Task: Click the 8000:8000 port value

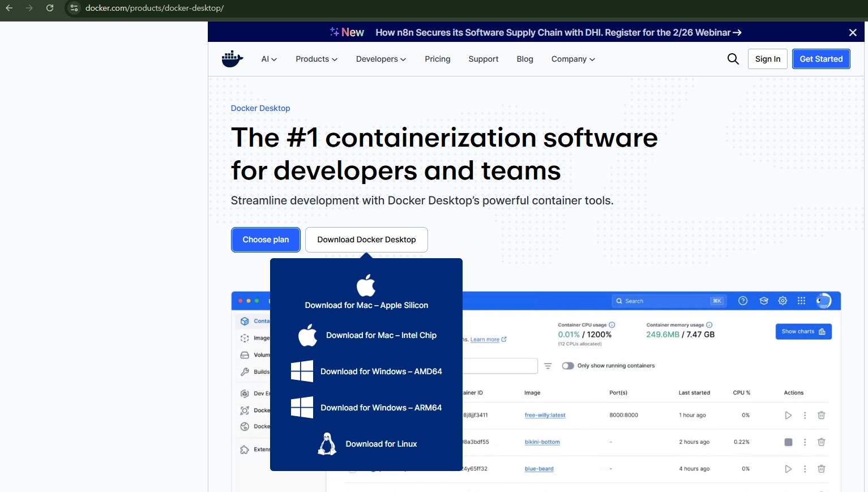Action: pos(623,415)
